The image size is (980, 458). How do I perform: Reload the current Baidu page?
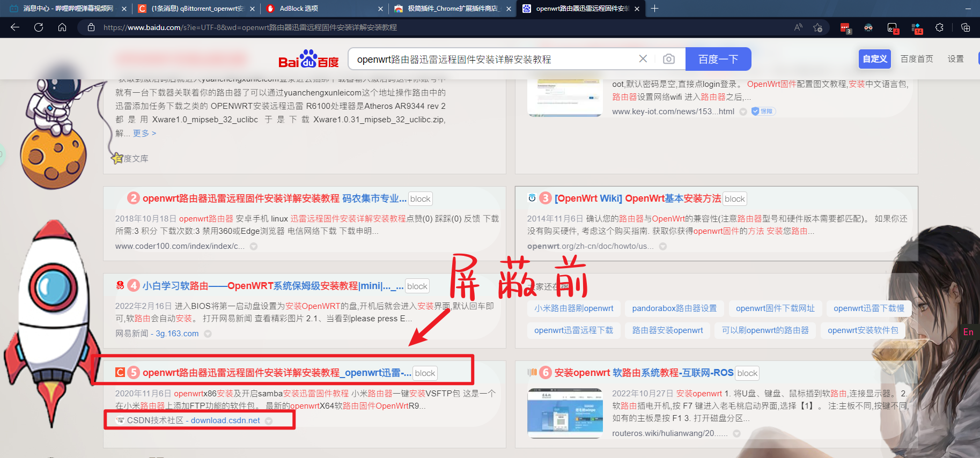click(39, 27)
